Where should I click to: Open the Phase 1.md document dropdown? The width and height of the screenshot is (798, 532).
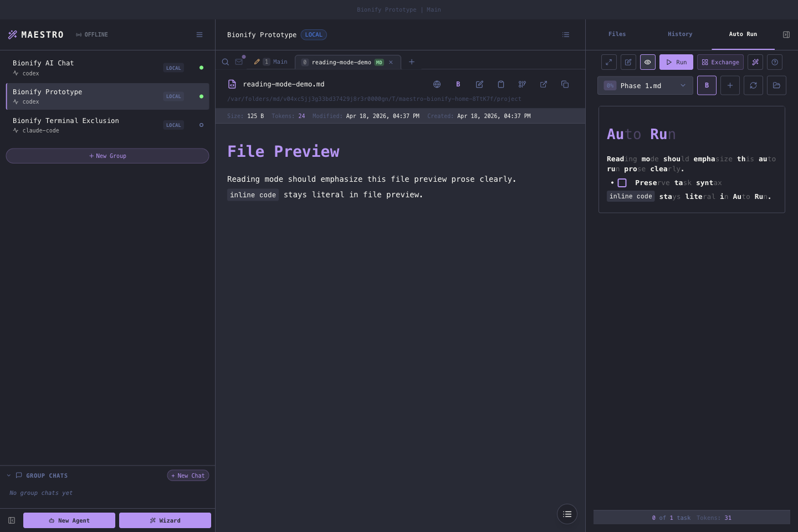point(645,85)
